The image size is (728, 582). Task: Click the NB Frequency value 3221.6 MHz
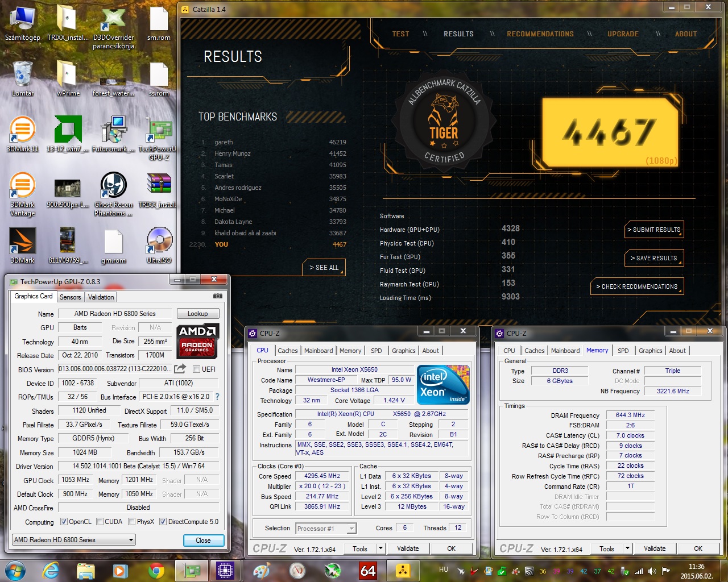pyautogui.click(x=673, y=391)
